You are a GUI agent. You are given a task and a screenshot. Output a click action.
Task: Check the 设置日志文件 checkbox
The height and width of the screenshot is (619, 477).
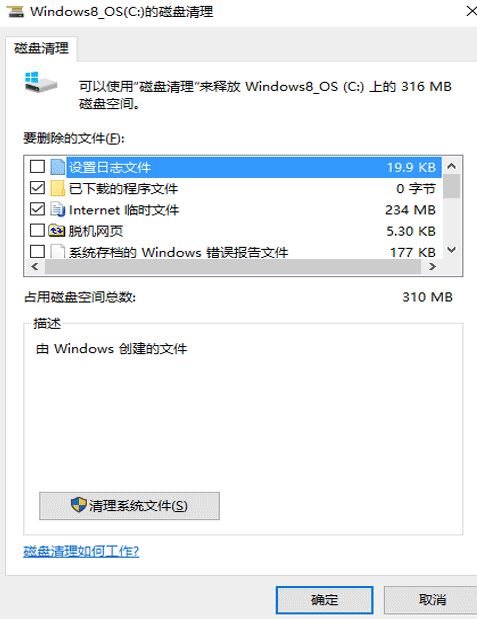(x=38, y=167)
